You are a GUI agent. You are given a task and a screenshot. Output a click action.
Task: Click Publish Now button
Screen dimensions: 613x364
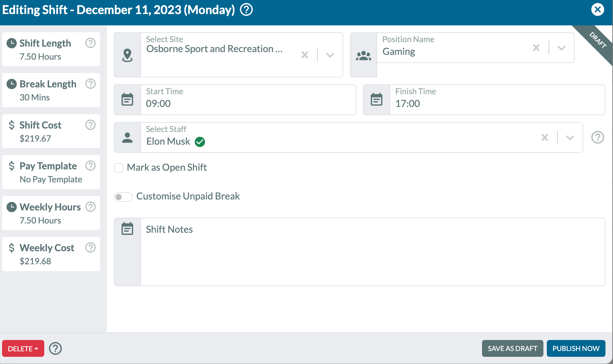point(576,349)
